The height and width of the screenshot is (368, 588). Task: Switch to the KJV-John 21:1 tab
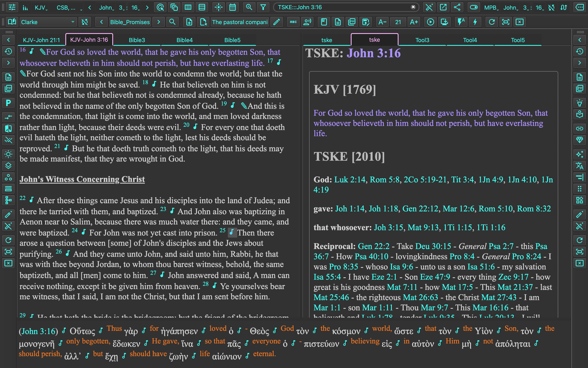(x=41, y=40)
